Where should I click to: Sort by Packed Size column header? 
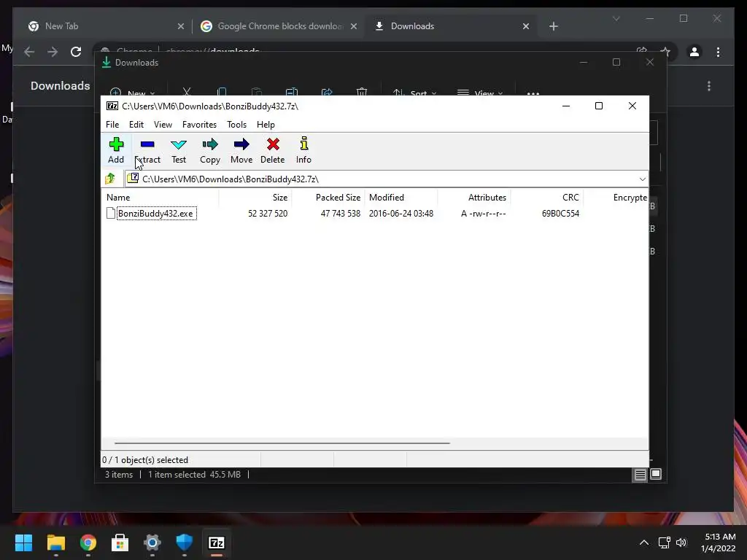[x=329, y=197]
